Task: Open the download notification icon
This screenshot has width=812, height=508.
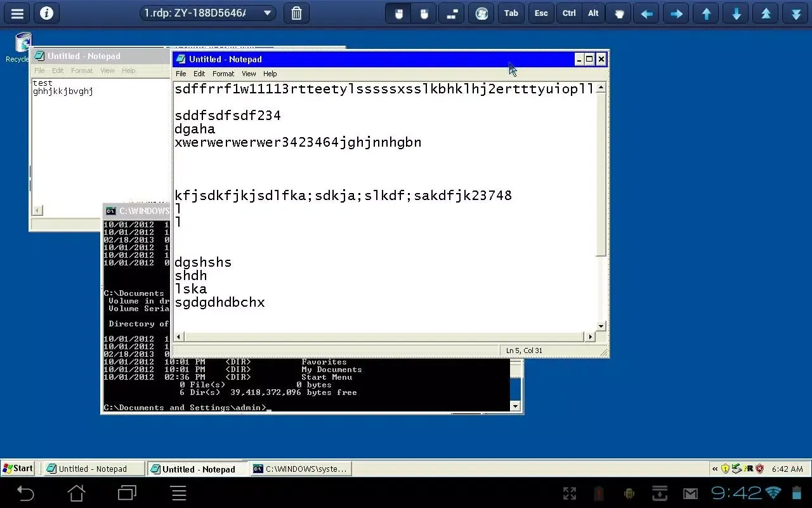Action: [660, 493]
